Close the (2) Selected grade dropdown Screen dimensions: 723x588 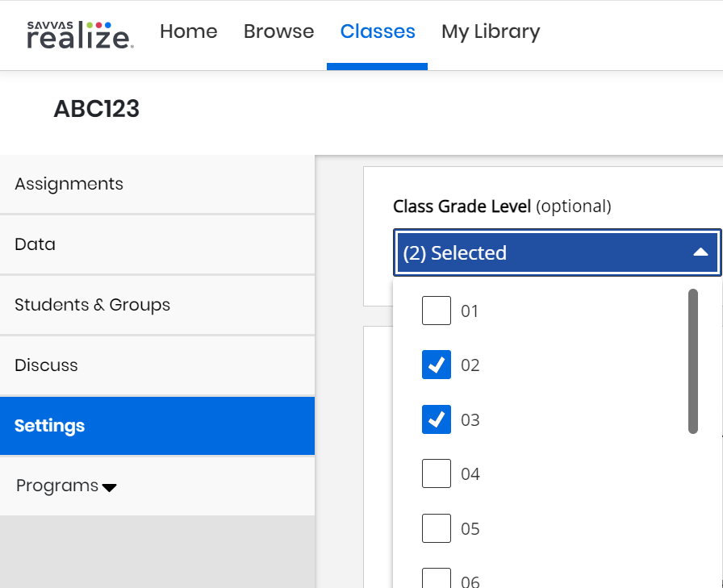click(x=557, y=252)
